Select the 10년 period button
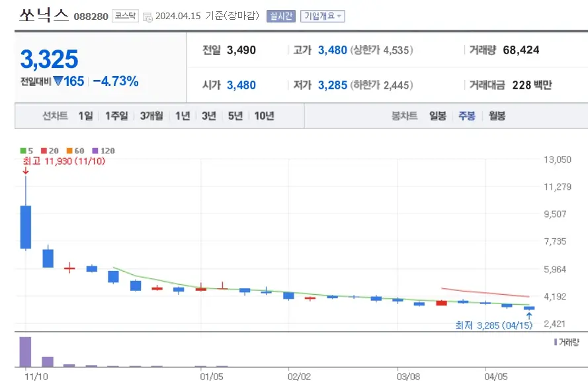Image resolution: width=588 pixels, height=392 pixels. click(263, 115)
